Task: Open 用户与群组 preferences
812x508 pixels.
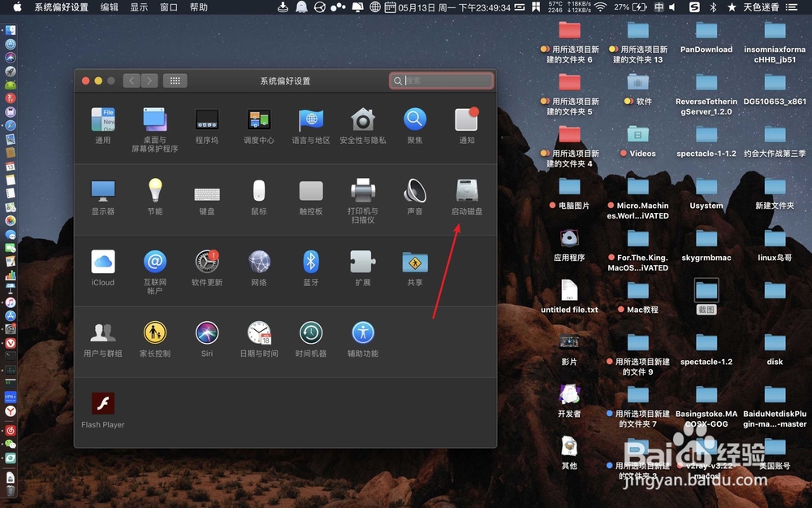Action: pos(102,332)
